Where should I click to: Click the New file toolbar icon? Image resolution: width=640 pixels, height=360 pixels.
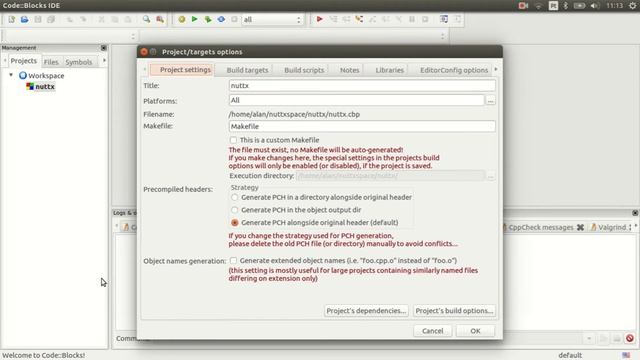click(11, 19)
